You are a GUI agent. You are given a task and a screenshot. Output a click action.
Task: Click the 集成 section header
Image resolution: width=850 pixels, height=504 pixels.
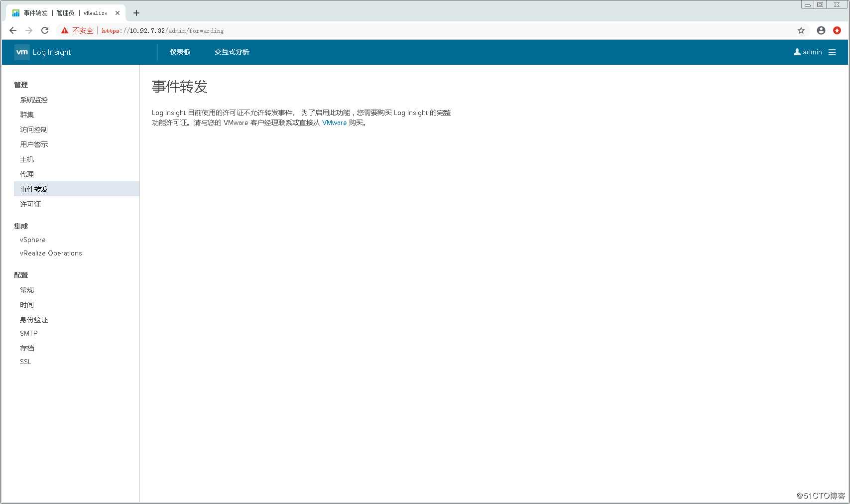pos(21,226)
